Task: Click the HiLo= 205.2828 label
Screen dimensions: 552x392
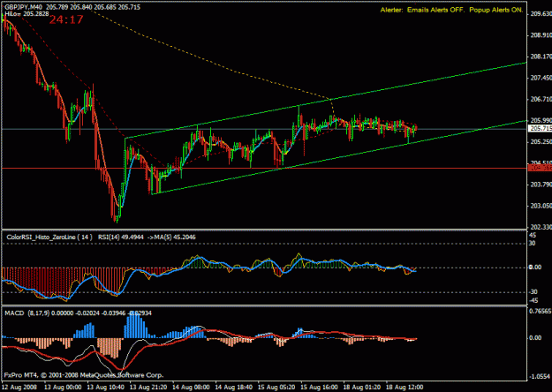Action: click(26, 14)
